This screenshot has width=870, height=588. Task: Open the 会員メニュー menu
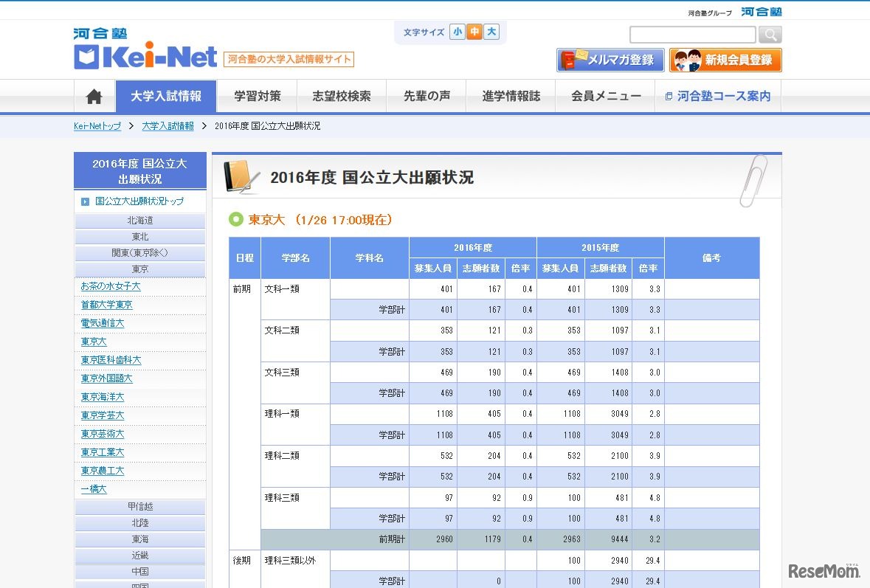tap(605, 96)
